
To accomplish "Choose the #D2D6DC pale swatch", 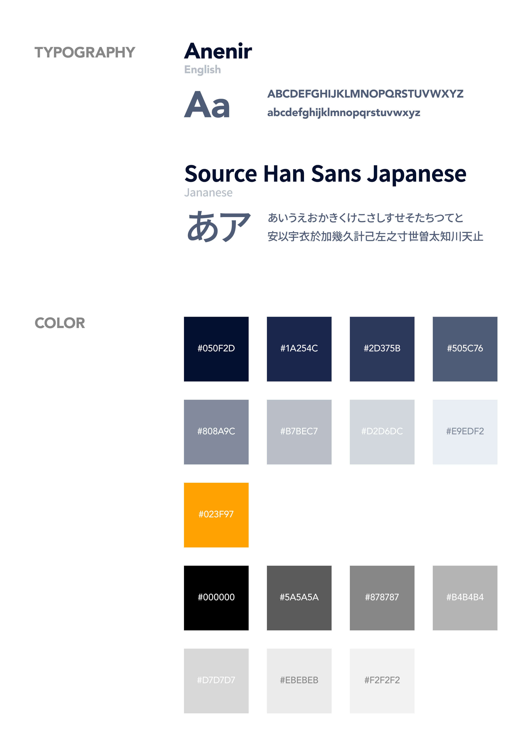I will coord(382,432).
